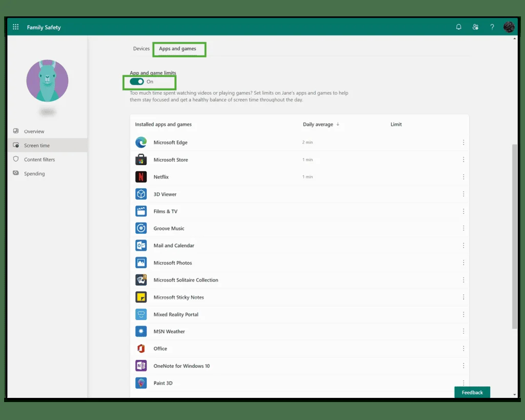Open more options for Microsoft Edge
The image size is (525, 420).
click(463, 143)
